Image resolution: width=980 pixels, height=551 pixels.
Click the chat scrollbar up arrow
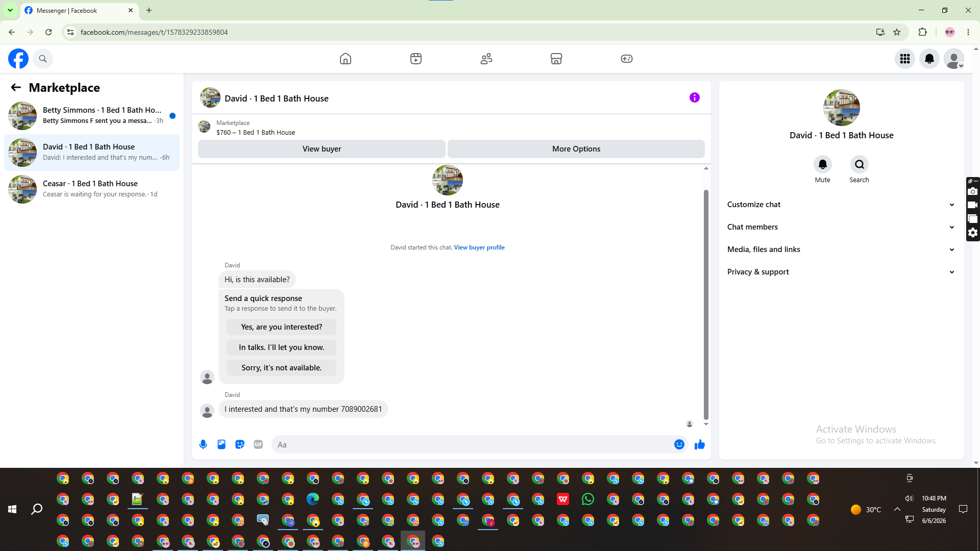pos(706,168)
